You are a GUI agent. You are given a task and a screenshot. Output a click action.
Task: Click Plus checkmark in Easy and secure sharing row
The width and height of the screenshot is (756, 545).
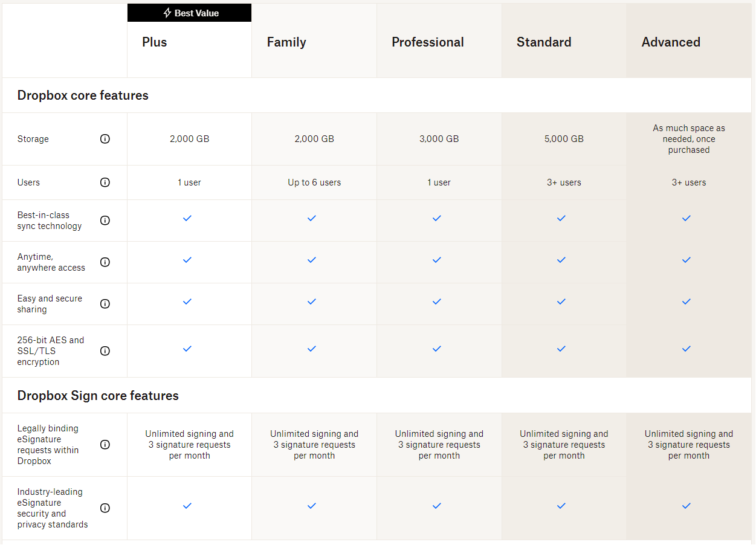pyautogui.click(x=187, y=302)
